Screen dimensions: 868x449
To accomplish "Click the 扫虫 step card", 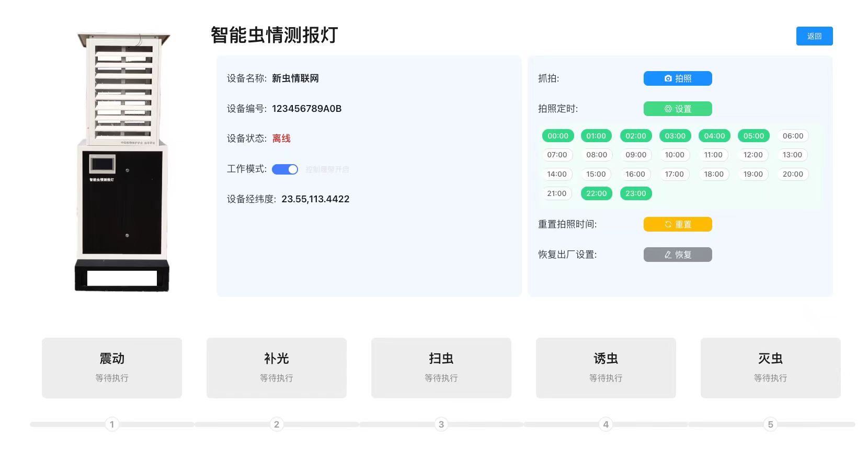I will (441, 368).
